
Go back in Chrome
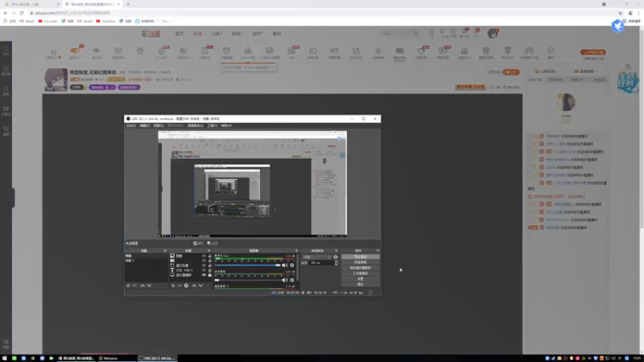pos(6,13)
